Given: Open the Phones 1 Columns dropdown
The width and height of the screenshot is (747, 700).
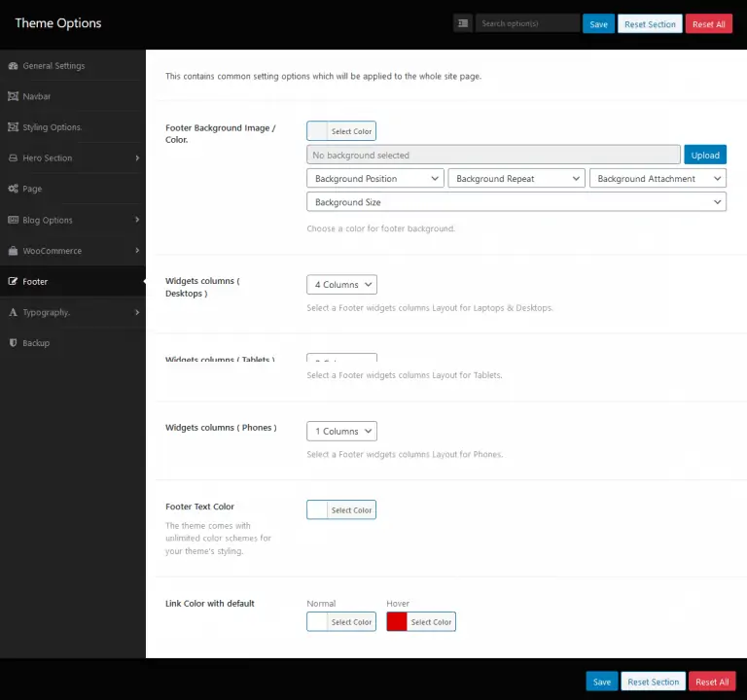Looking at the screenshot, I should tap(342, 431).
